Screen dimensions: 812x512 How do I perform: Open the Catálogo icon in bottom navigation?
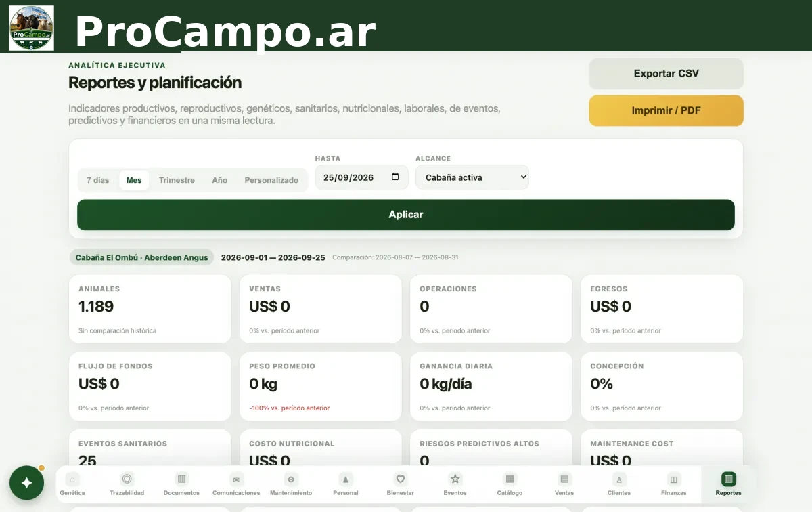(x=510, y=479)
